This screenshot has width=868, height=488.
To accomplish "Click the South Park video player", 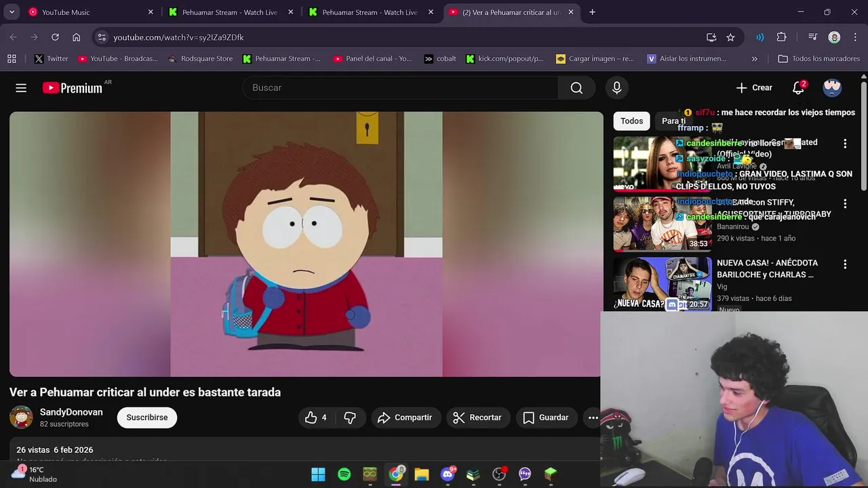I will point(306,244).
